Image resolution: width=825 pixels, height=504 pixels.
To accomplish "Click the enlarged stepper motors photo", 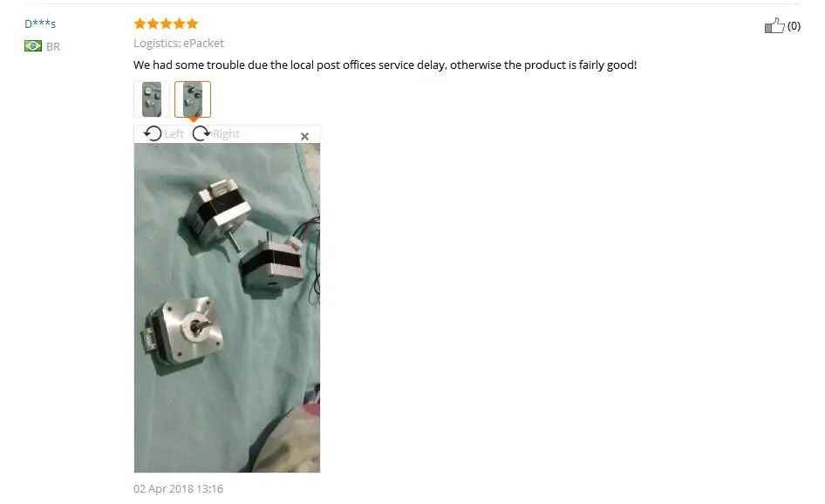I will click(227, 308).
